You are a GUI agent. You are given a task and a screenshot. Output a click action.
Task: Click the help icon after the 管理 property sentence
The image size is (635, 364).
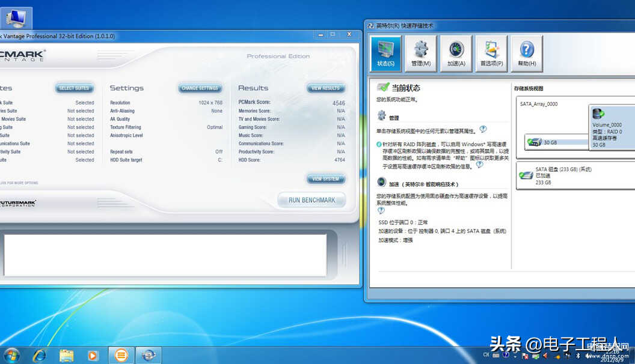483,129
